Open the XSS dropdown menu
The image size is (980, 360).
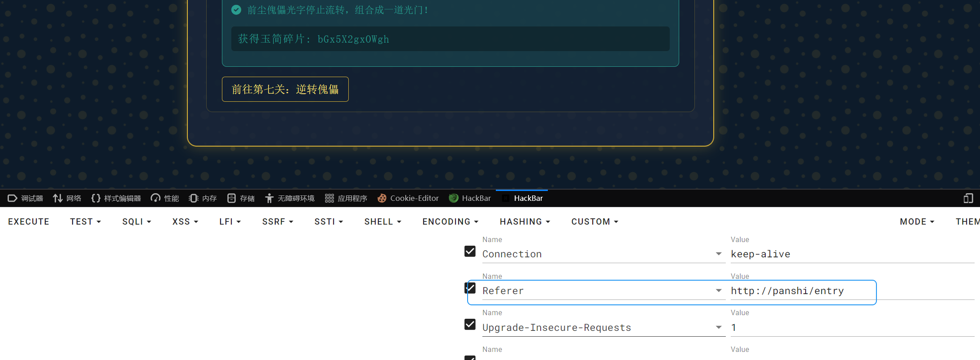point(185,221)
